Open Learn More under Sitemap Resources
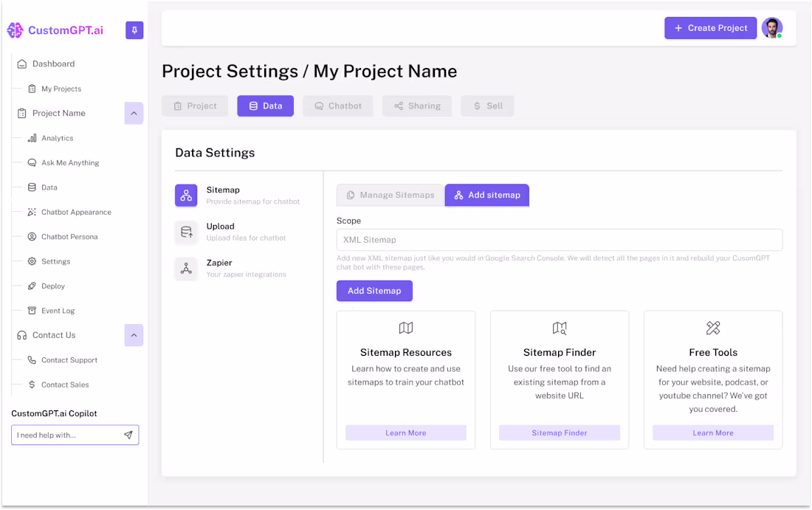812x510 pixels. [405, 432]
